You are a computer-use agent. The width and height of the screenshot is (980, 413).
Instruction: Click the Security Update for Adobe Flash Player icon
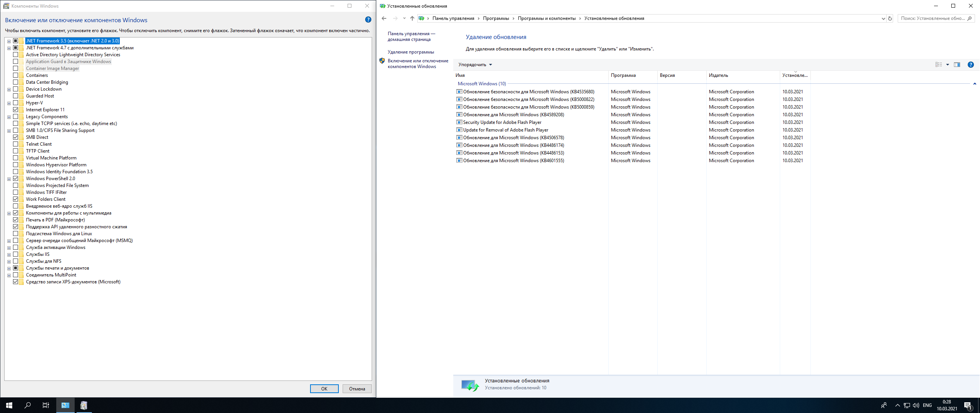tap(459, 122)
